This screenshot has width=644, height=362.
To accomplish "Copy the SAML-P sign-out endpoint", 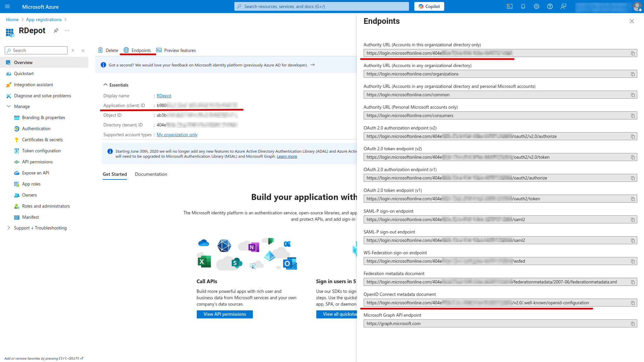I will [x=633, y=240].
